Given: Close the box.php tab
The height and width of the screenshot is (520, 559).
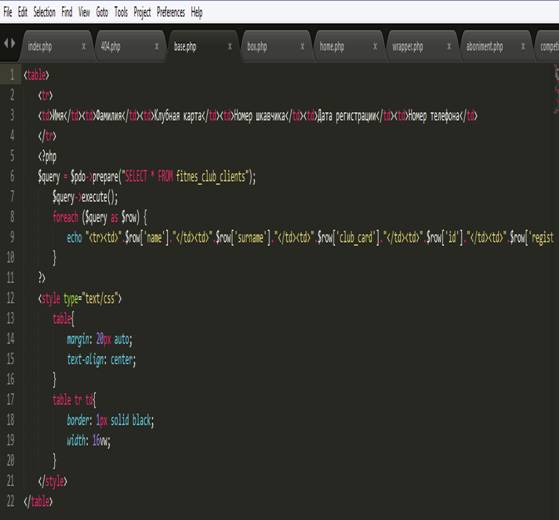Looking at the screenshot, I should (302, 46).
